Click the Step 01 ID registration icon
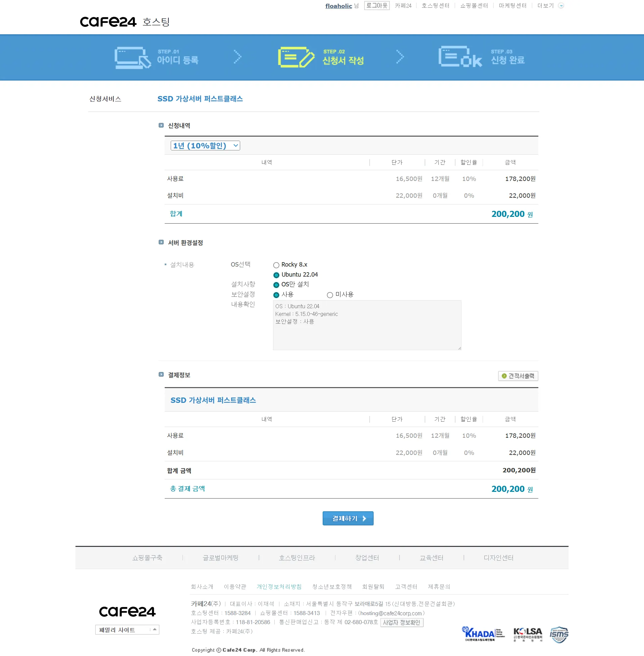Viewport: 644px width, 656px height. (132, 57)
